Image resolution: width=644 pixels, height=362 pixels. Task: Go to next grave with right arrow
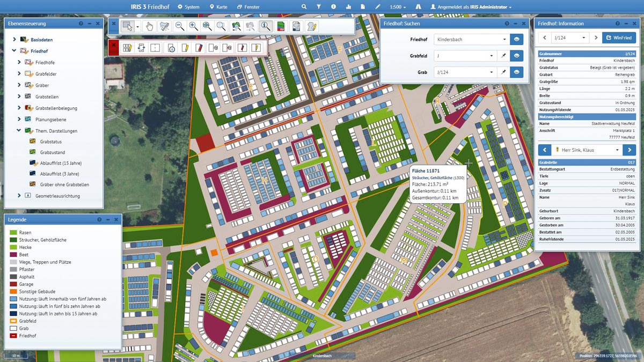coord(596,38)
